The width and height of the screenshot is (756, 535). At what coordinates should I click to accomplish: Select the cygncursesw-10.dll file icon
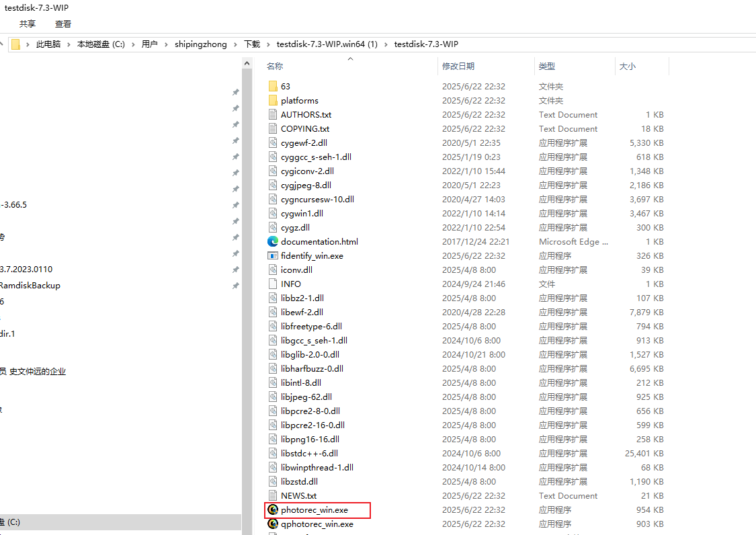[x=273, y=199]
